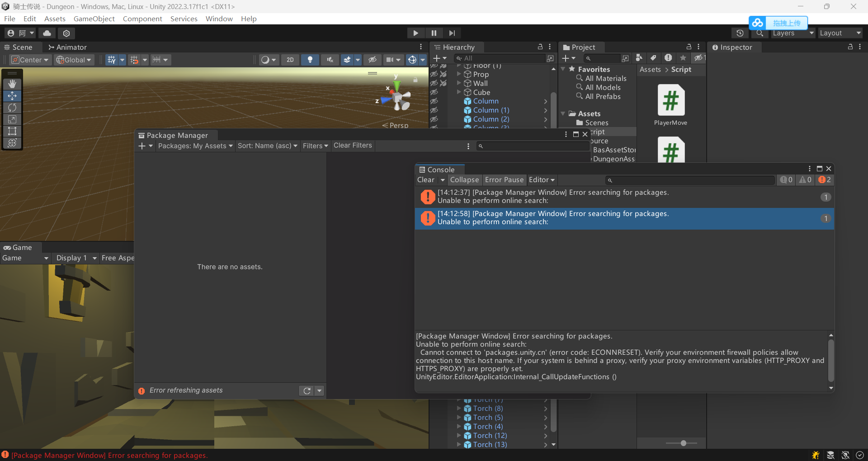Collapse the Favorites folder in Project
The image size is (868, 461).
tap(563, 69)
